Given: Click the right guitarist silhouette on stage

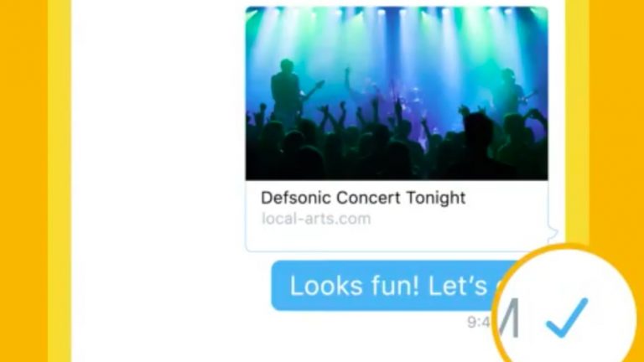Looking at the screenshot, I should (x=509, y=92).
